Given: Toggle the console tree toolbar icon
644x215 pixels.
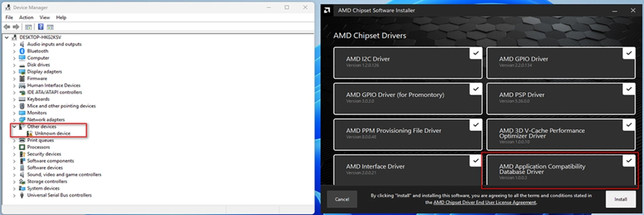Looking at the screenshot, I should click(x=28, y=26).
